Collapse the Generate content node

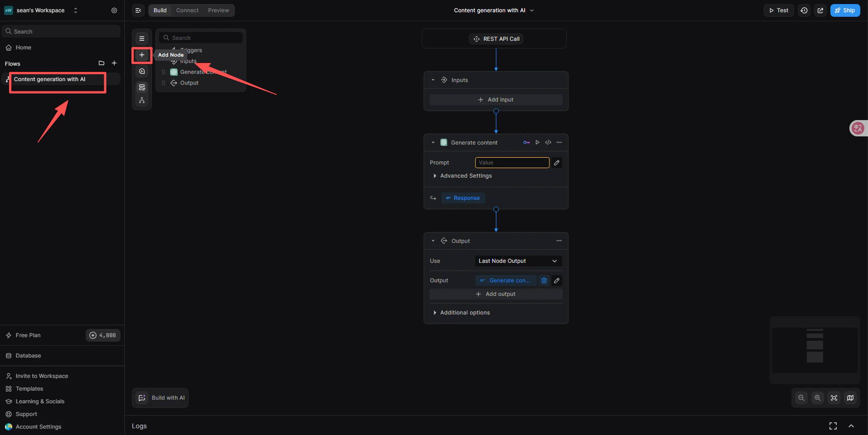(433, 142)
